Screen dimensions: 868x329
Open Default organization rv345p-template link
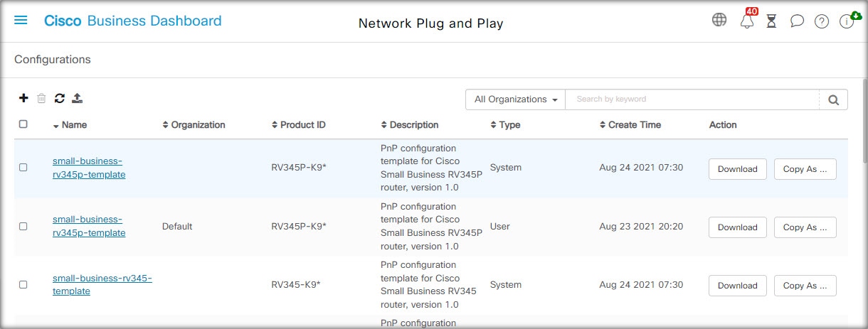(x=89, y=226)
